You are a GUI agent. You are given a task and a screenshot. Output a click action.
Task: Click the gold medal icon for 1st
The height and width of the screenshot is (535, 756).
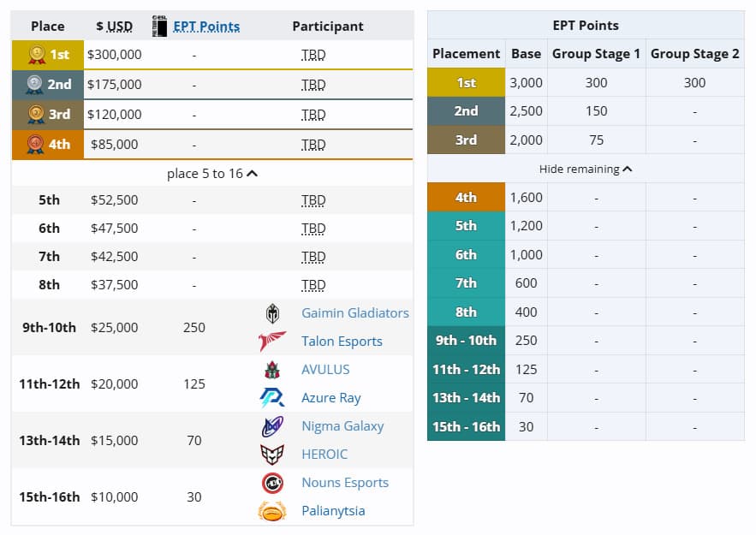point(37,55)
